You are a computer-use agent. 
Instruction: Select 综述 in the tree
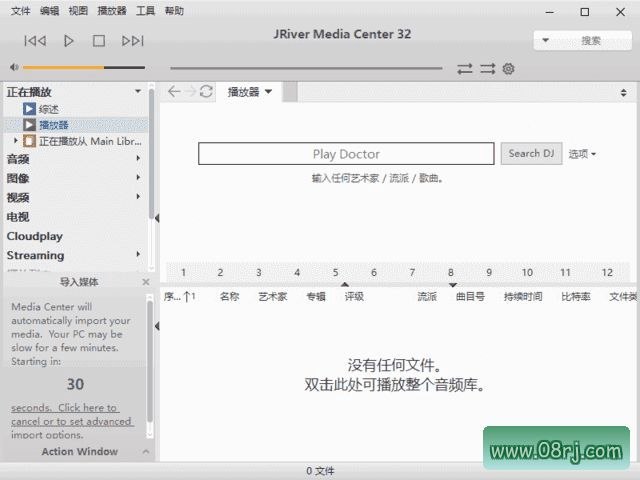tap(49, 109)
